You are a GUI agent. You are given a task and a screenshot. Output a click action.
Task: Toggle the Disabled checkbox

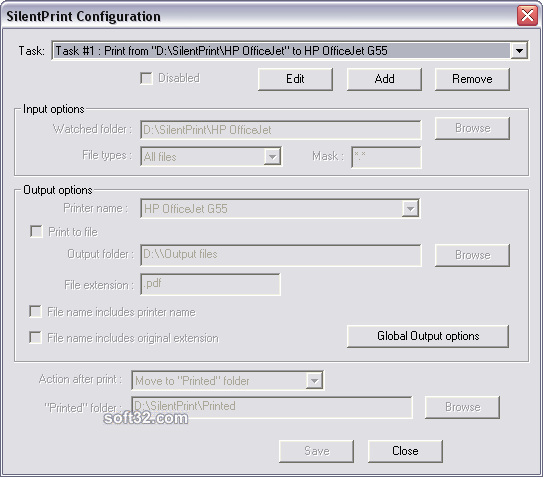146,78
